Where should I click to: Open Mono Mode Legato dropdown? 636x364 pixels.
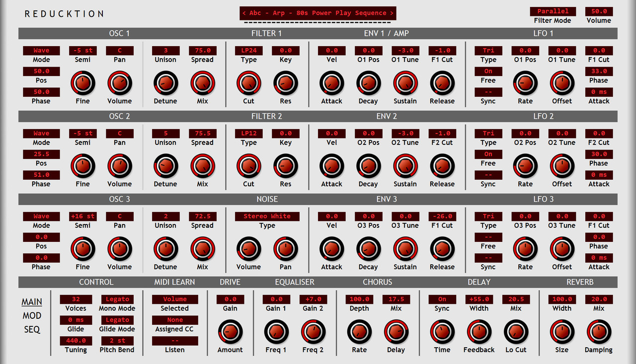(117, 299)
